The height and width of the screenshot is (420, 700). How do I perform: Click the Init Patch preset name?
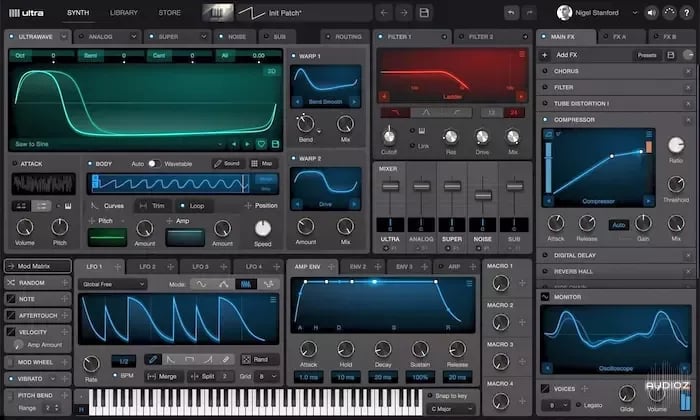click(x=285, y=13)
